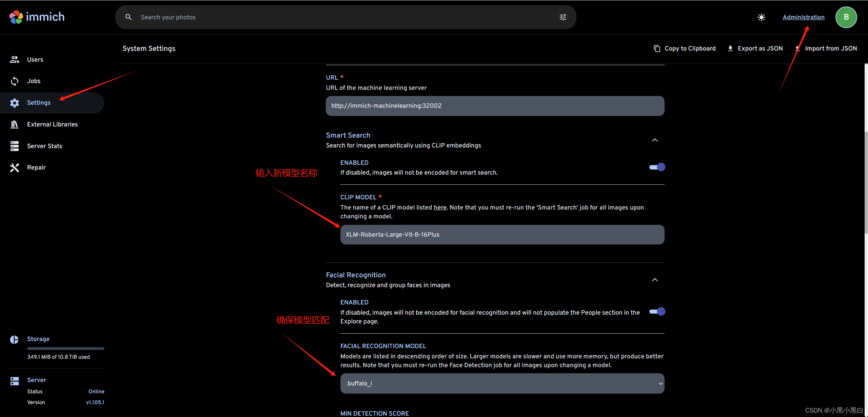This screenshot has width=868, height=417.
Task: Open search filter options icon
Action: pos(563,17)
